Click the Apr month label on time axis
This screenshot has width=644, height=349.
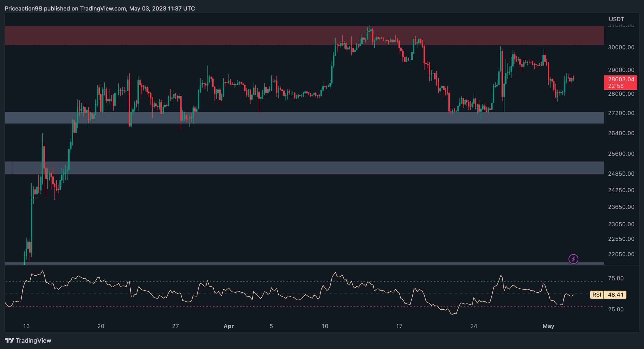point(229,326)
